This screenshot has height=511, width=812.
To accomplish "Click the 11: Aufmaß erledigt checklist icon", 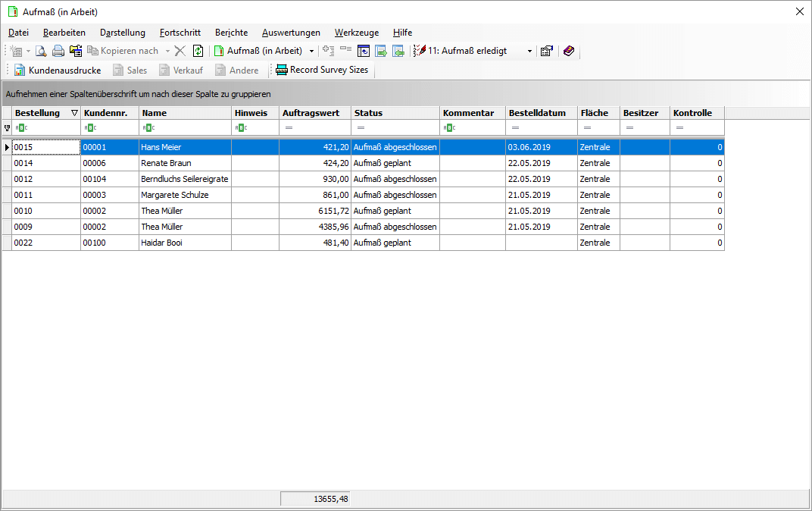I will pyautogui.click(x=420, y=51).
